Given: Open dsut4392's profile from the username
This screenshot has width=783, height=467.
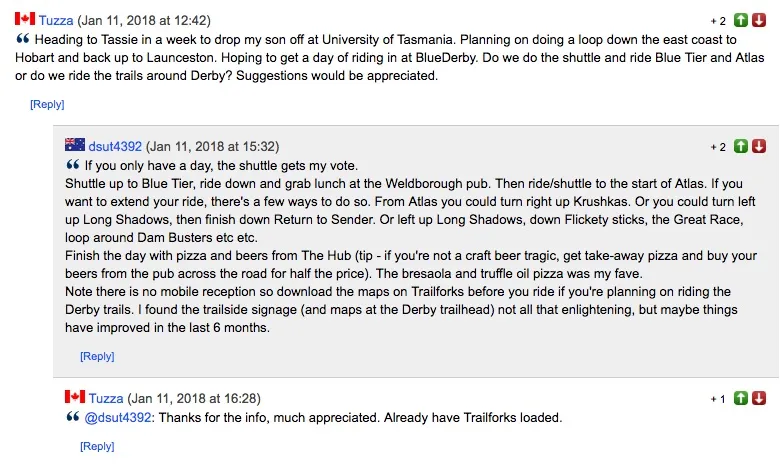Looking at the screenshot, I should tap(117, 147).
